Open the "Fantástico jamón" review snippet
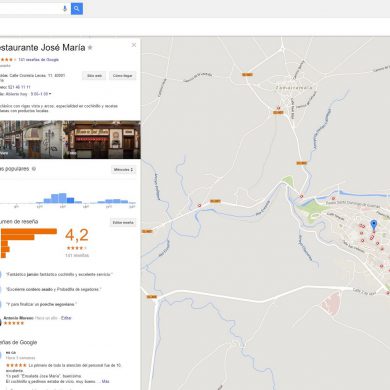The height and width of the screenshot is (390, 390). (59, 274)
